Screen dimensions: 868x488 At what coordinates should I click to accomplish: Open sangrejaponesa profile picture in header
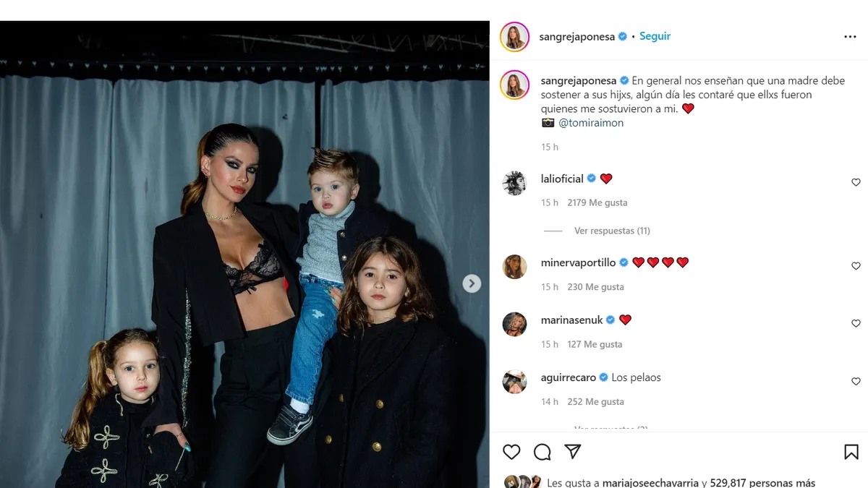click(x=514, y=37)
